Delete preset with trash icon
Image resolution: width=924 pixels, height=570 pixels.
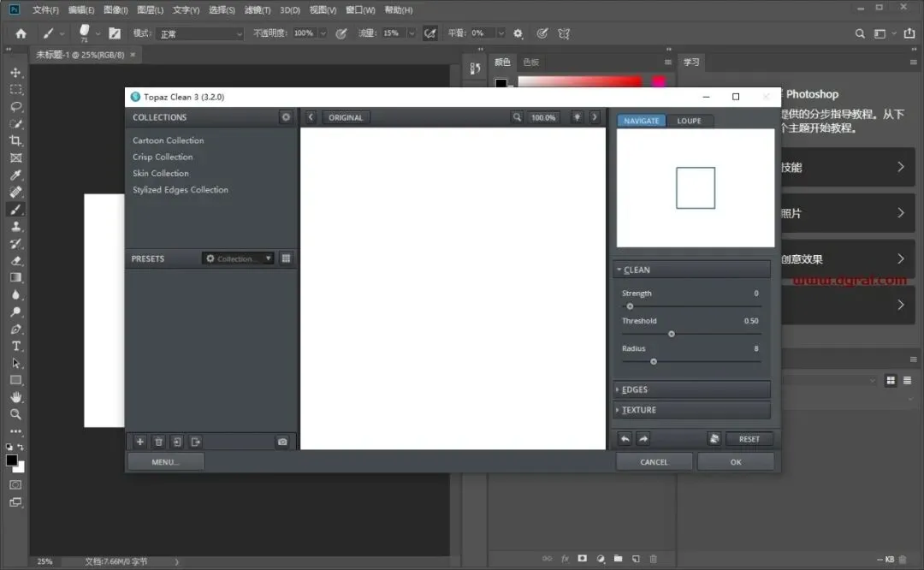(x=158, y=442)
